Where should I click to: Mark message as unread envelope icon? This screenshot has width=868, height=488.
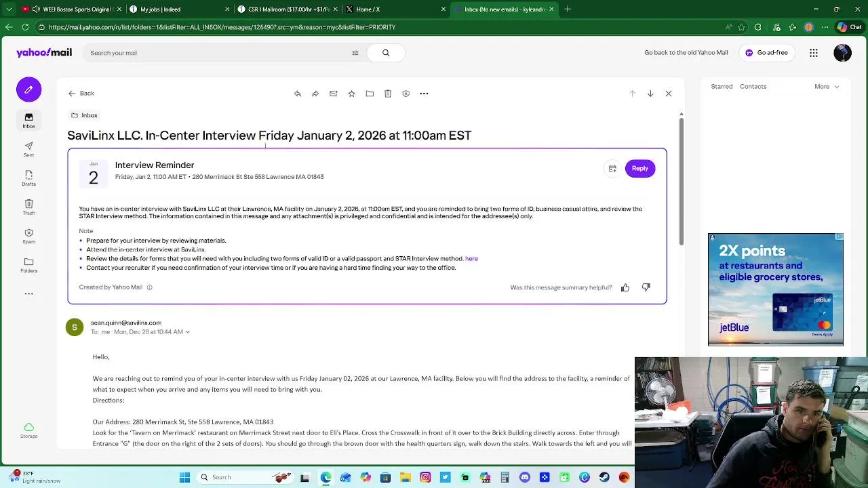tap(333, 94)
